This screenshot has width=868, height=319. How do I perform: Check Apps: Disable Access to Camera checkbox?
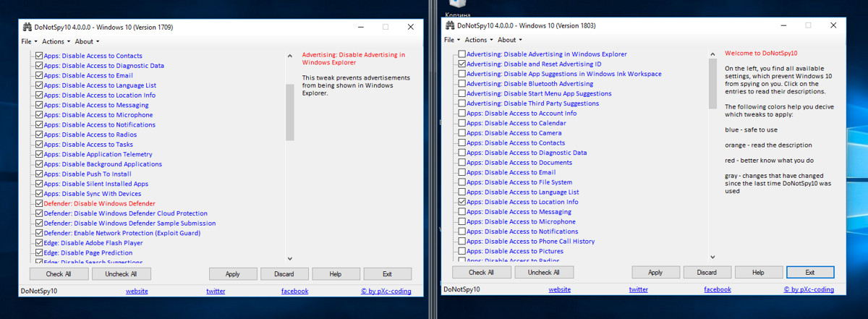click(461, 133)
